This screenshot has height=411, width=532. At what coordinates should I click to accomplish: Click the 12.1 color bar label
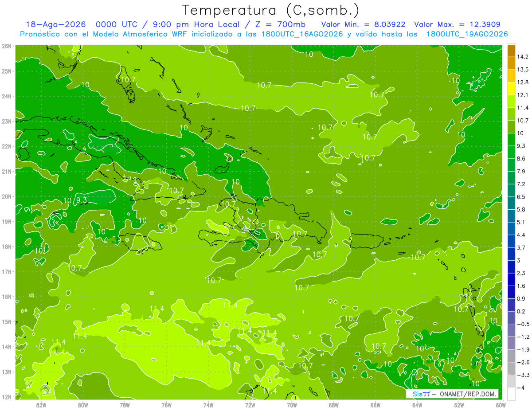click(x=523, y=95)
